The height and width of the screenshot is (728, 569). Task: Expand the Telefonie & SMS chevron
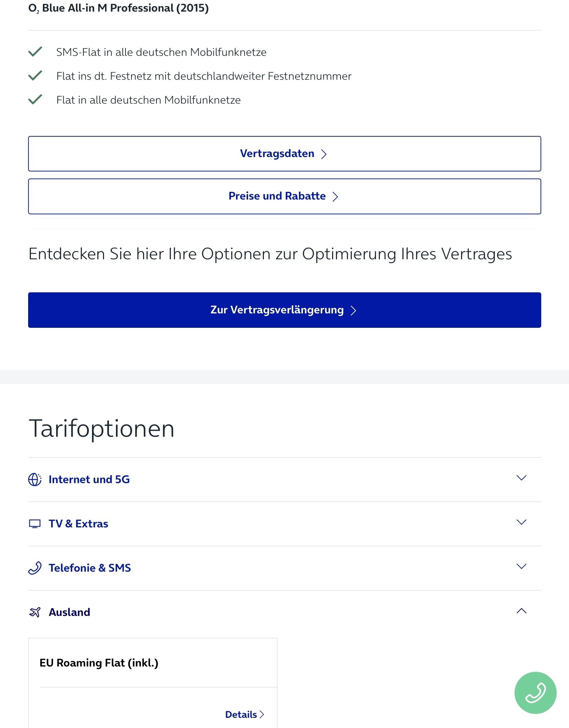521,566
